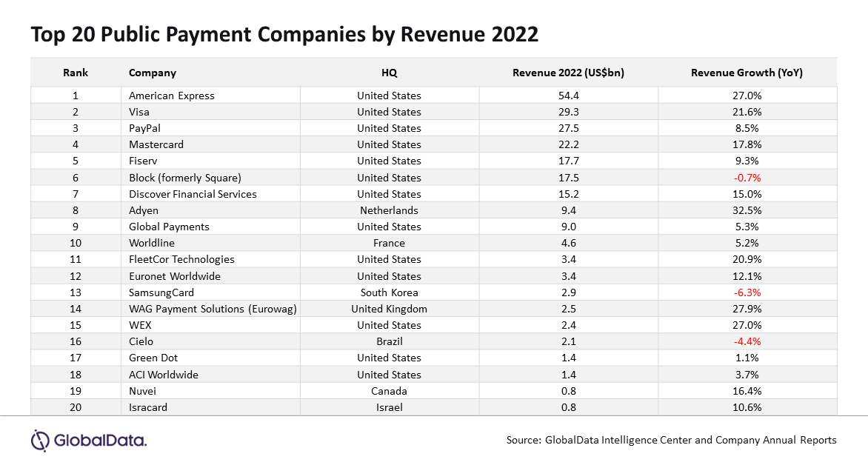The width and height of the screenshot is (868, 465).
Task: Click the 4.6 revenue value for Worldline
Action: [x=569, y=243]
